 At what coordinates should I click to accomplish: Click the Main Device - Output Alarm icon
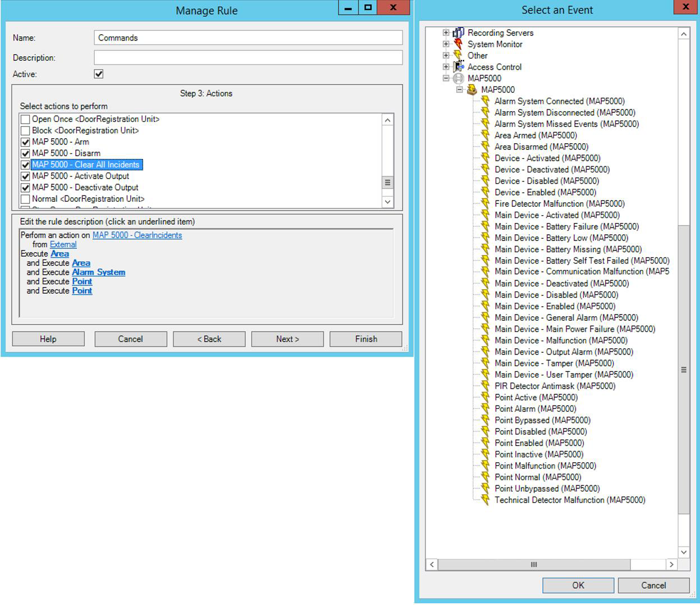(486, 352)
